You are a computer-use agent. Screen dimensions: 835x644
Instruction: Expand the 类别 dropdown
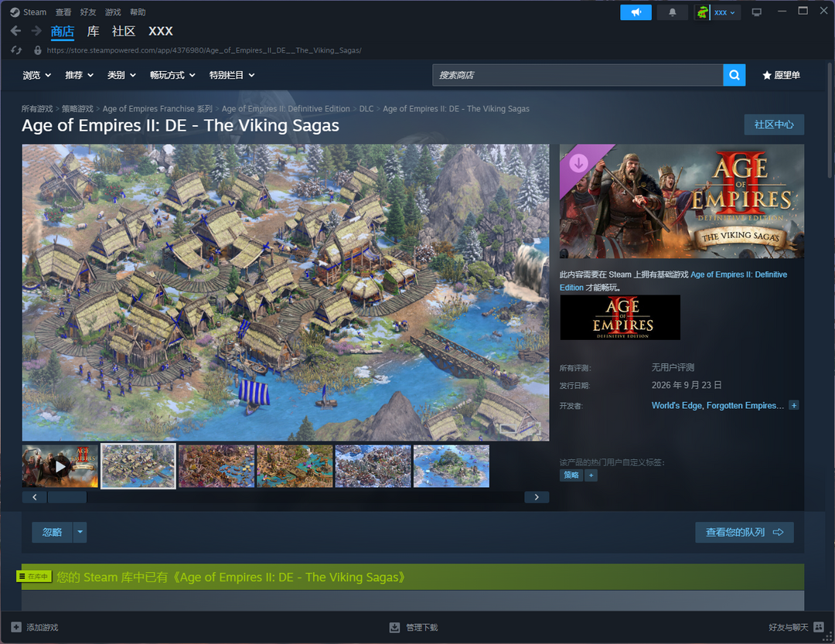[121, 75]
